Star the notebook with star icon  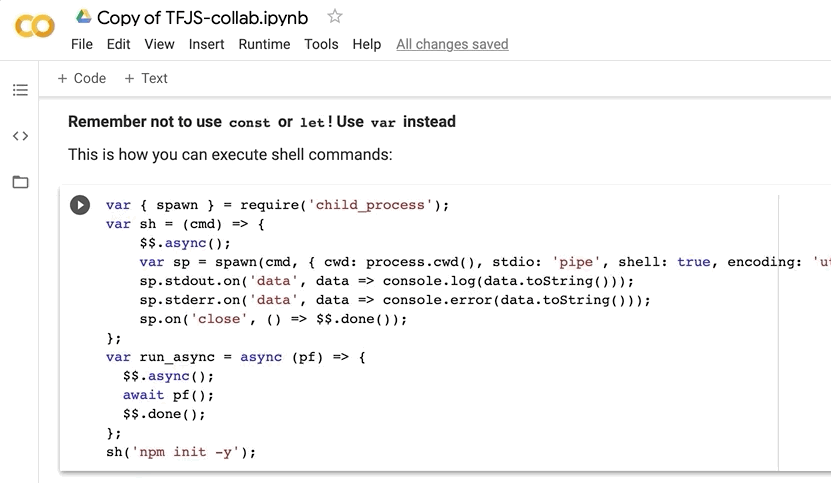[335, 16]
